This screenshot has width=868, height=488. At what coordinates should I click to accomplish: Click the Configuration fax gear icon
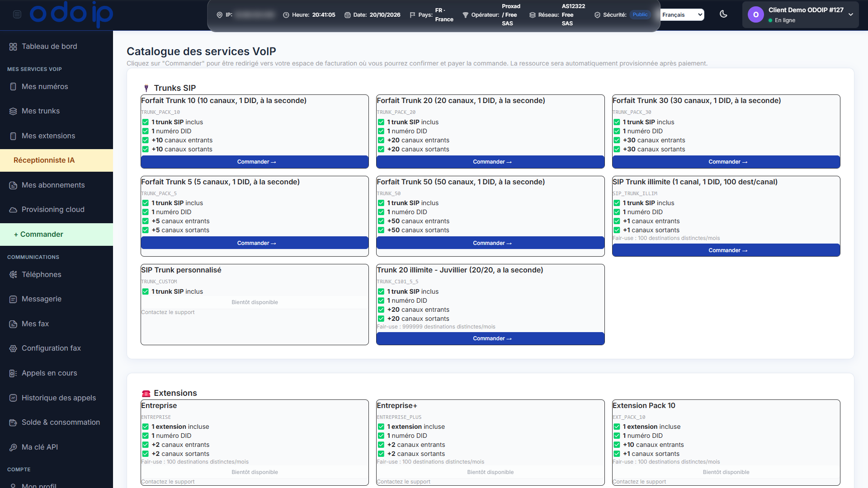[x=13, y=348]
